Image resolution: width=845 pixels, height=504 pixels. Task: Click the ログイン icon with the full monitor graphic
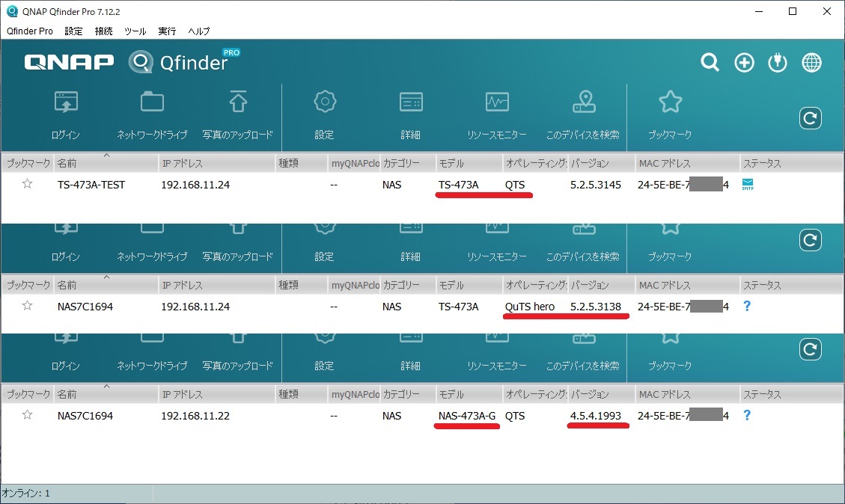click(66, 102)
